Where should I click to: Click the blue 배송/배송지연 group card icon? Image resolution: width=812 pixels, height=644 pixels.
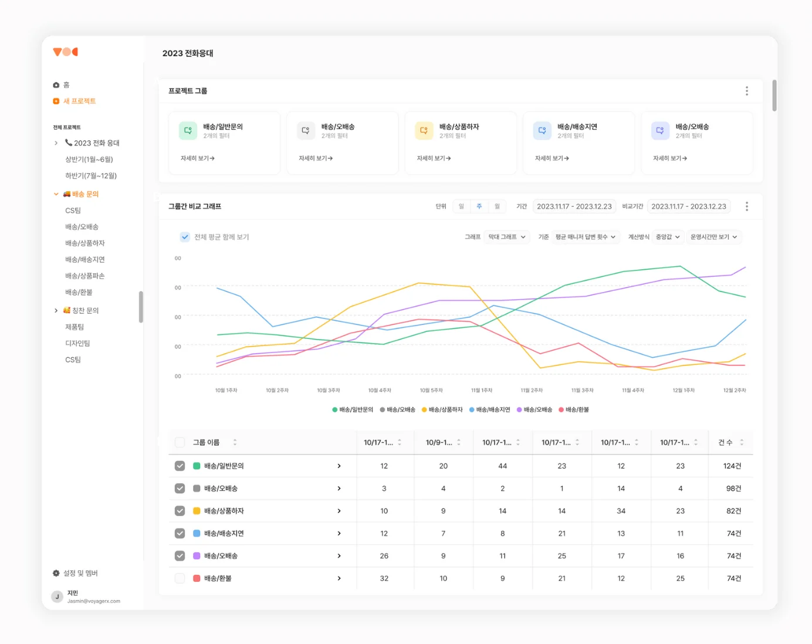542,131
